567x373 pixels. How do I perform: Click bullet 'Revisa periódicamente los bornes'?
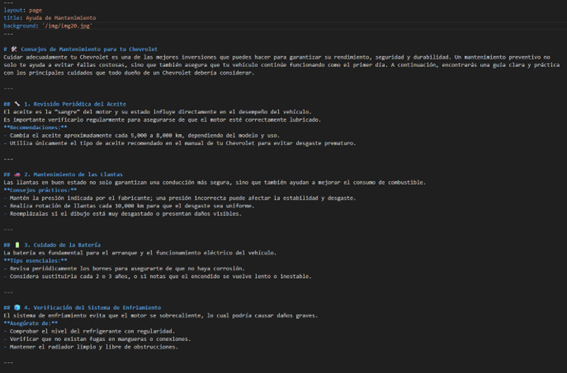[x=124, y=269]
